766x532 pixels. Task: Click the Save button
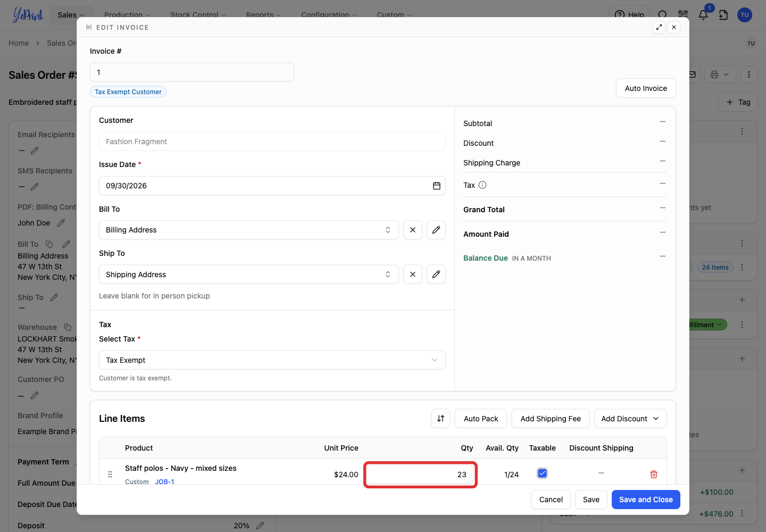tap(591, 500)
